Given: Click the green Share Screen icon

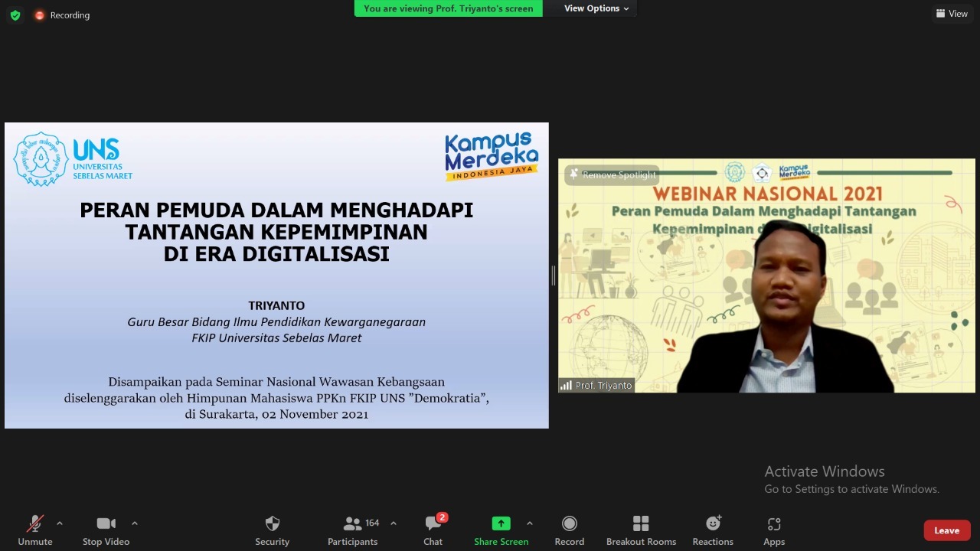Looking at the screenshot, I should (501, 523).
